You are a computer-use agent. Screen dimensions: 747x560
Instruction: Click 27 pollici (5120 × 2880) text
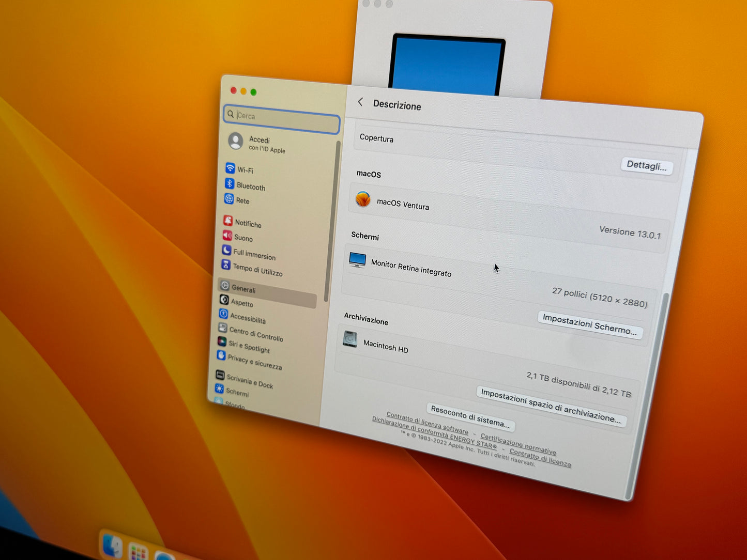tap(600, 298)
